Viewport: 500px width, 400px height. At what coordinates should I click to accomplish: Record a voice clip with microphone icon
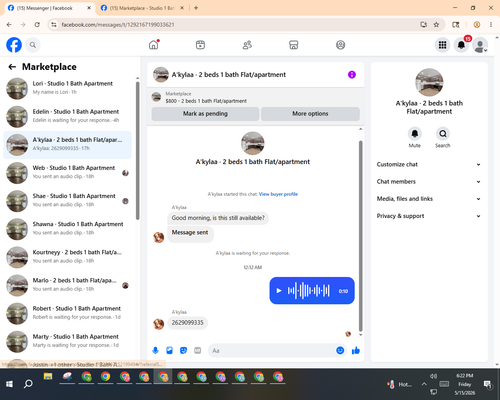tap(155, 350)
